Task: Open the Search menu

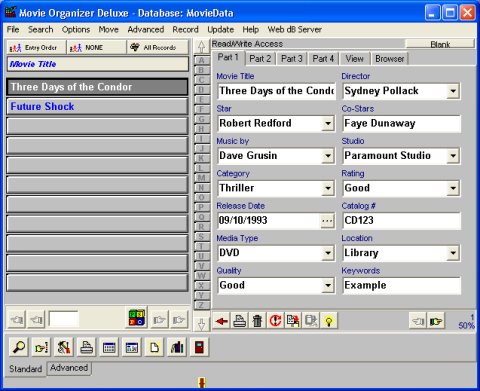Action: coord(41,29)
